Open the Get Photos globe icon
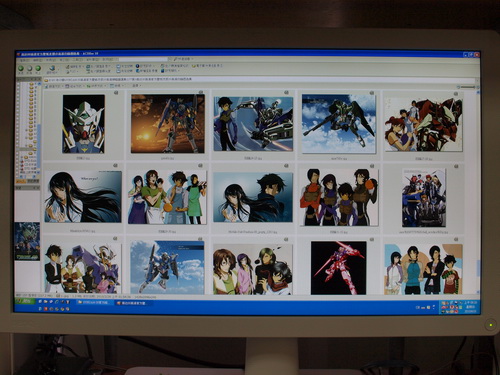The height and width of the screenshot is (375, 500). [x=52, y=68]
